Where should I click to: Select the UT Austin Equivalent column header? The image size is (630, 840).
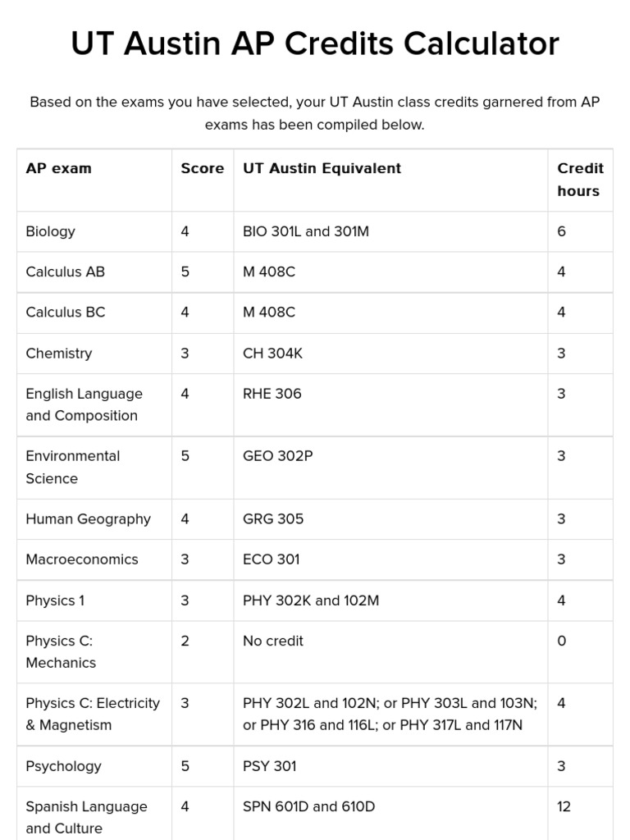pyautogui.click(x=322, y=168)
